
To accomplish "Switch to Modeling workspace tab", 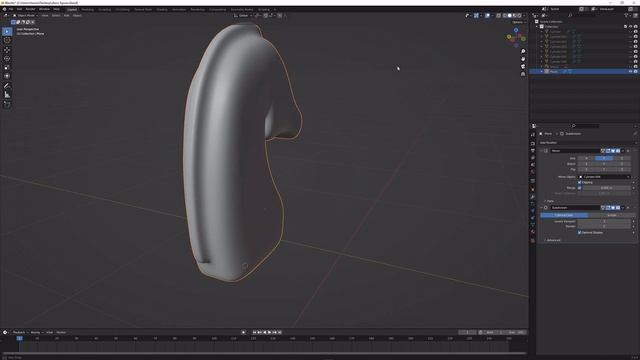I will 87,9.
